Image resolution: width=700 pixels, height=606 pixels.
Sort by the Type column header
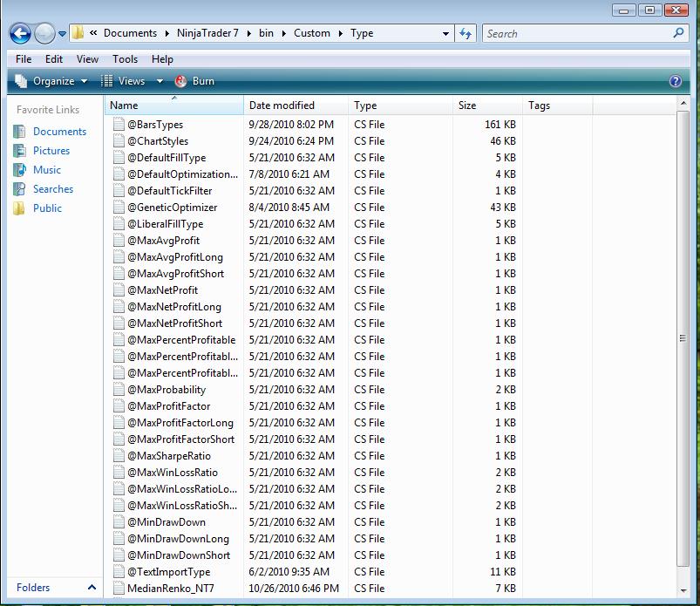[400, 106]
